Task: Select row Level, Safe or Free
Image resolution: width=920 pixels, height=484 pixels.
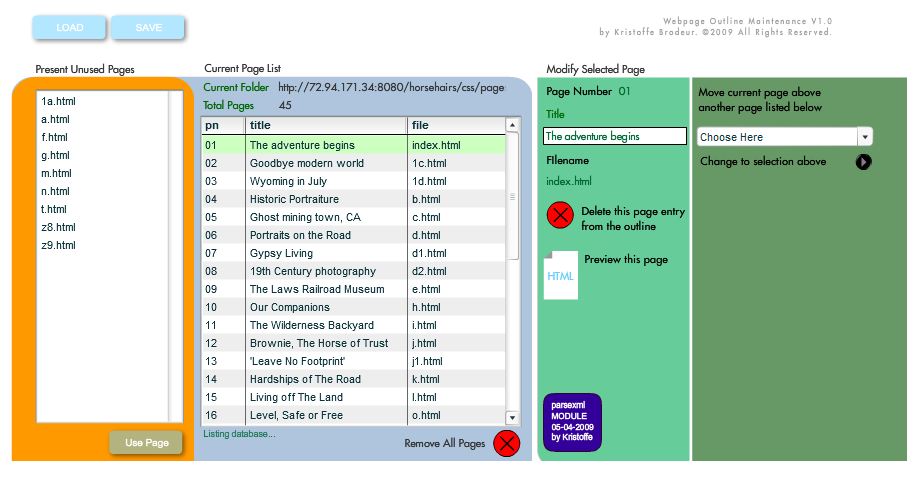Action: coord(353,415)
